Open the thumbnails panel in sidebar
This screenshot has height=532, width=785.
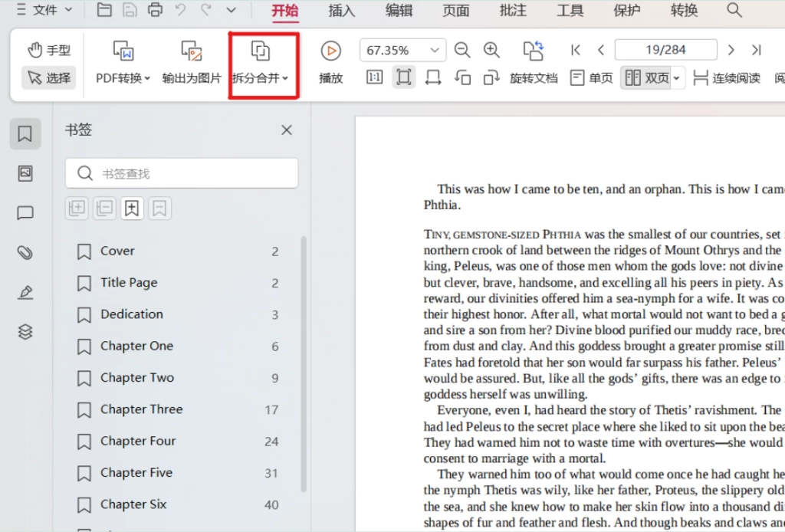(25, 173)
